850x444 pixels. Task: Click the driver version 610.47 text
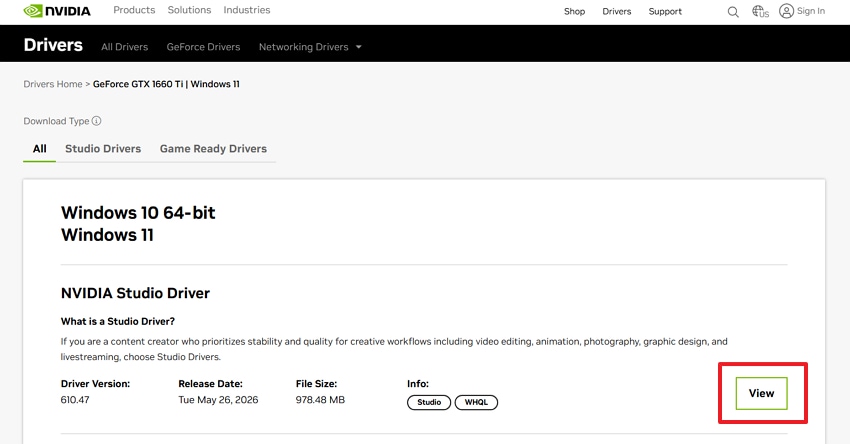click(x=75, y=400)
